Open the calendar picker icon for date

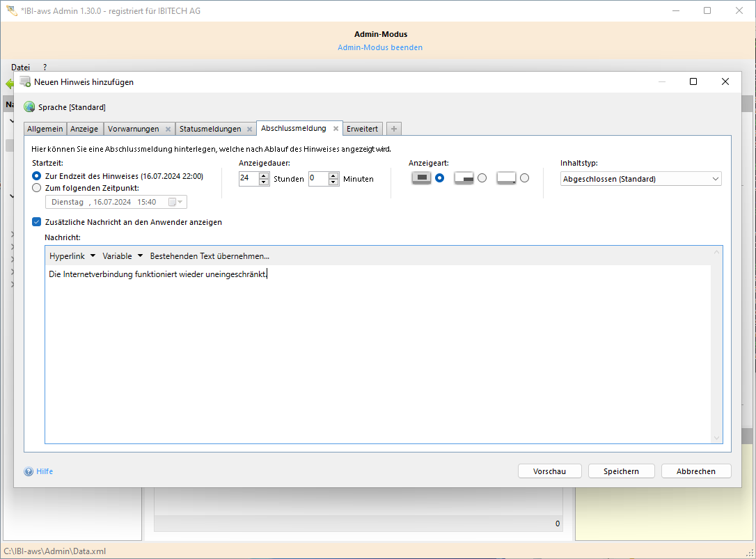coord(172,202)
